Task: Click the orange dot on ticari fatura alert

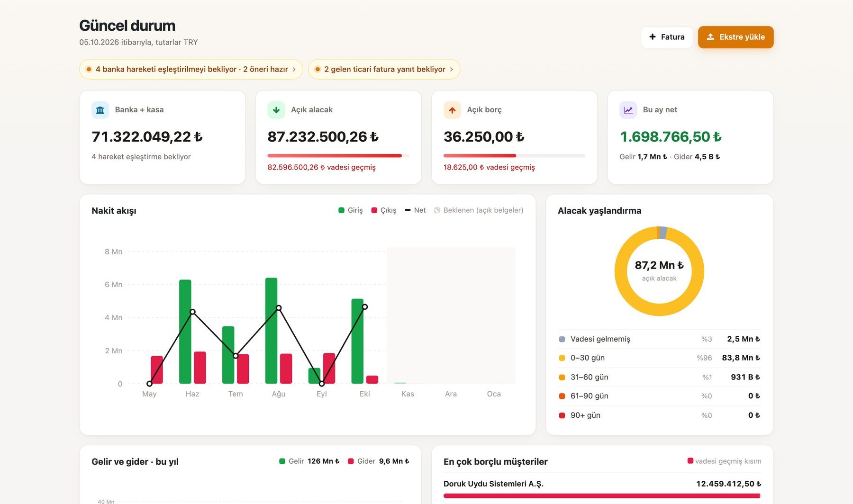Action: (318, 69)
